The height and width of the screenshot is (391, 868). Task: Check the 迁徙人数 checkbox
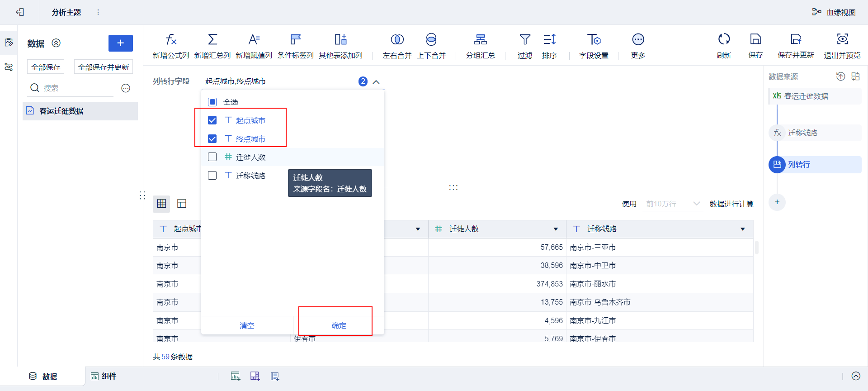pos(212,157)
